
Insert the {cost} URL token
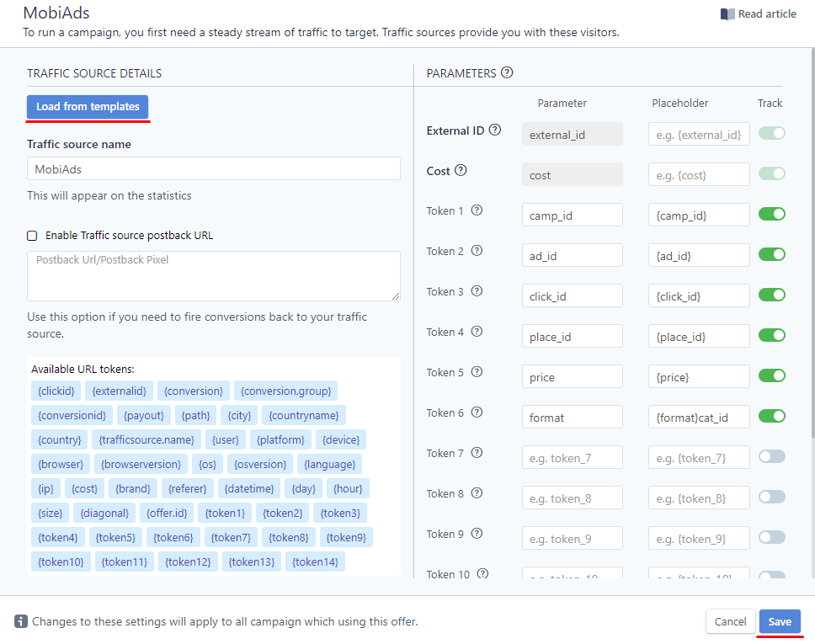tap(84, 488)
